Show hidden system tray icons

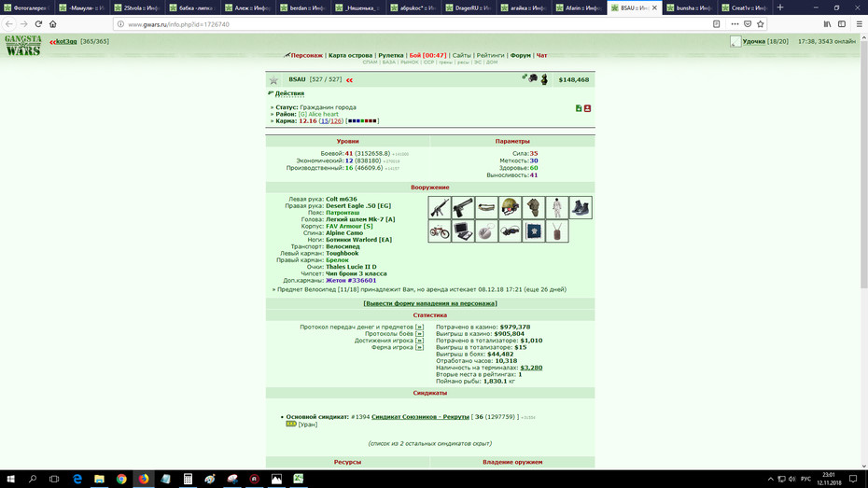pyautogui.click(x=770, y=480)
